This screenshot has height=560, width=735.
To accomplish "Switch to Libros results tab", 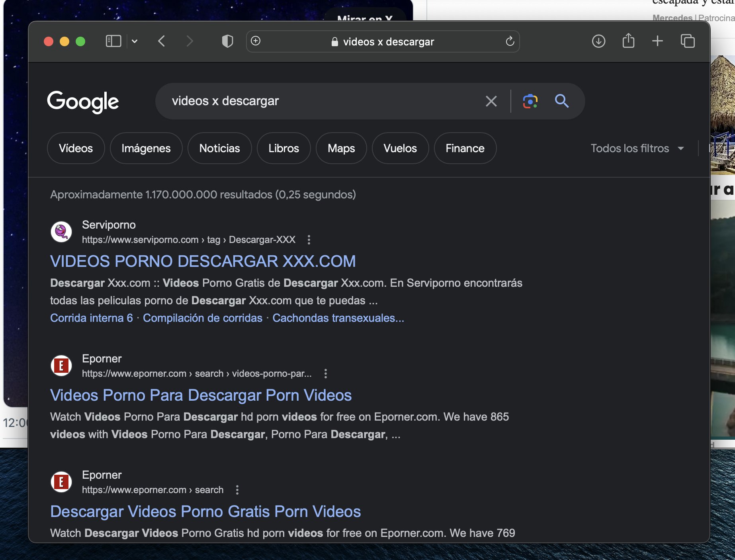I will [x=283, y=148].
